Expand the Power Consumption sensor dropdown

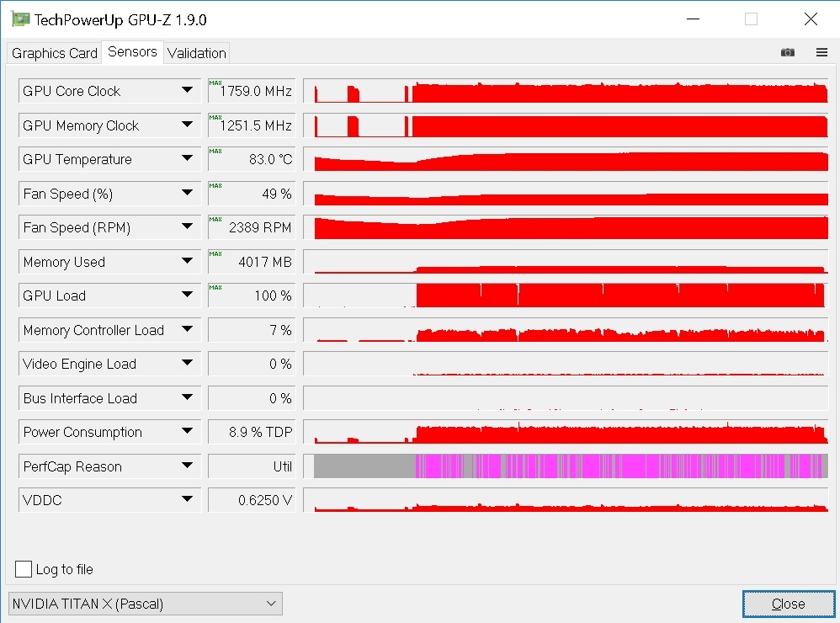tap(187, 431)
